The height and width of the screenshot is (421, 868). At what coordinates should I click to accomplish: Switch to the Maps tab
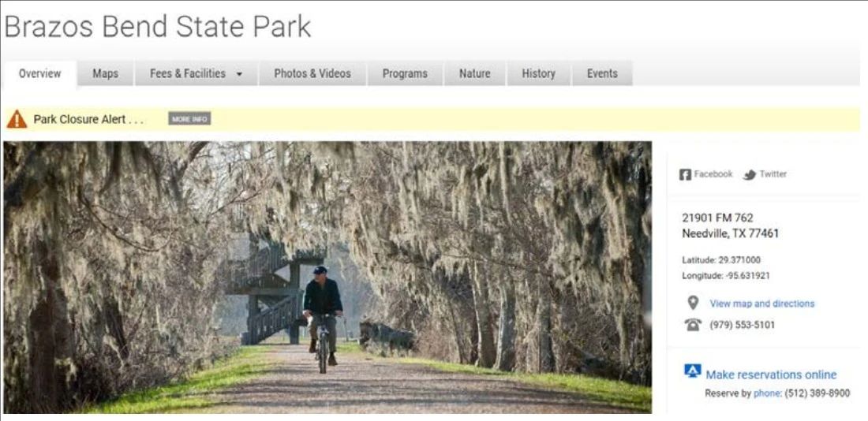105,73
